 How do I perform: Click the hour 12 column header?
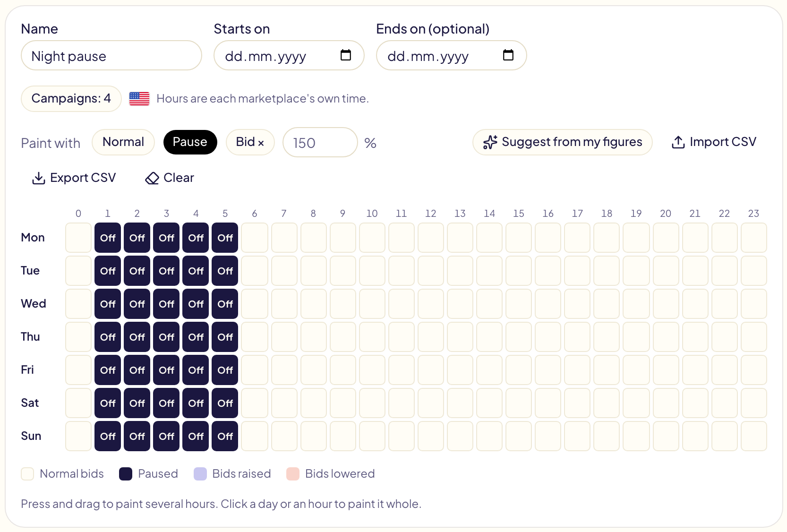click(x=431, y=214)
